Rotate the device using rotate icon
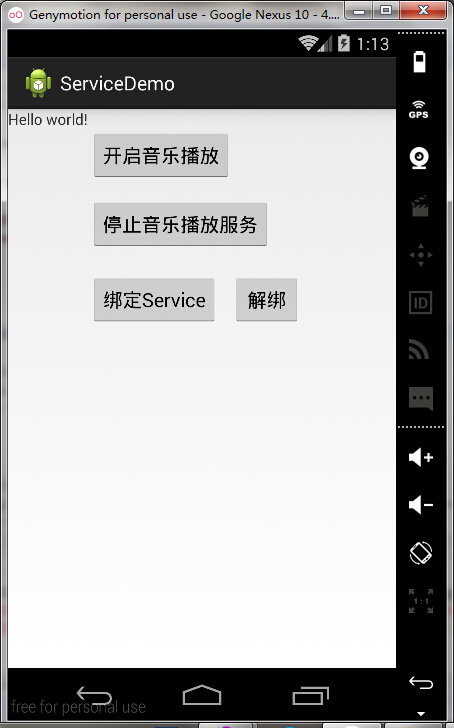This screenshot has height=728, width=454. coord(421,553)
